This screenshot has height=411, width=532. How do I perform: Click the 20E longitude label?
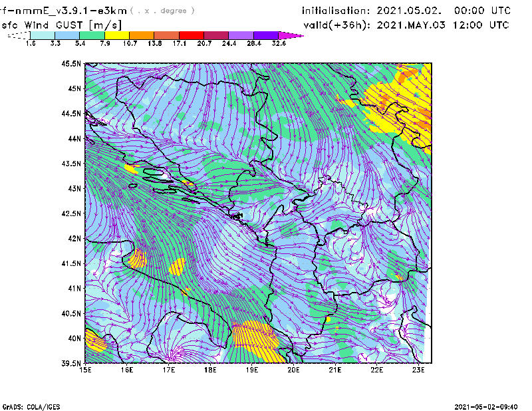[x=293, y=370]
